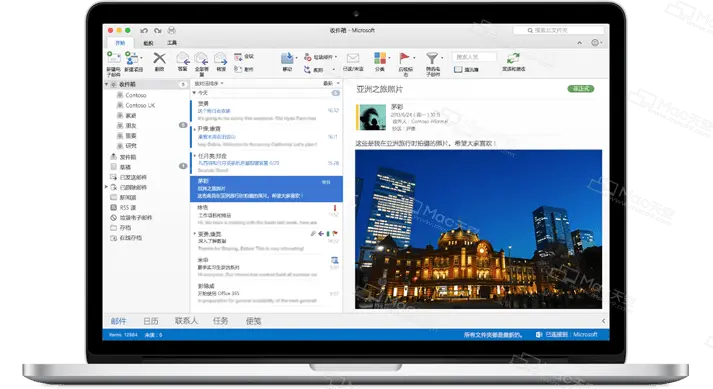Create a new email with the New Email icon

tap(114, 58)
